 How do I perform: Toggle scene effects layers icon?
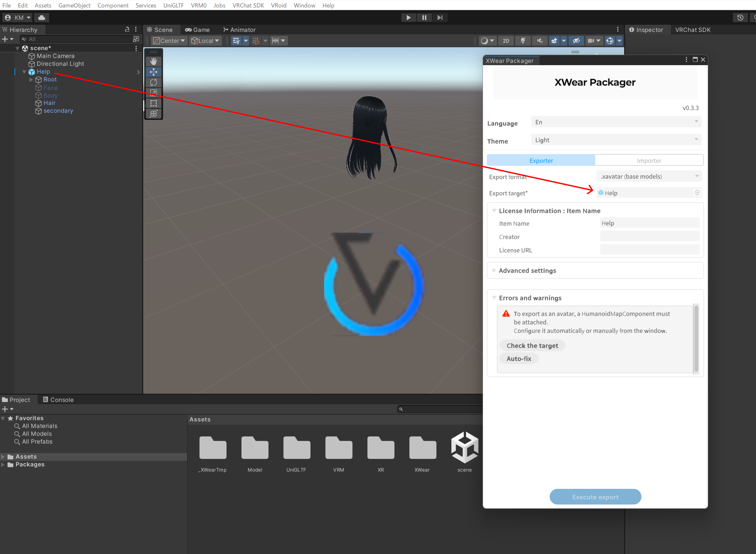(x=554, y=41)
